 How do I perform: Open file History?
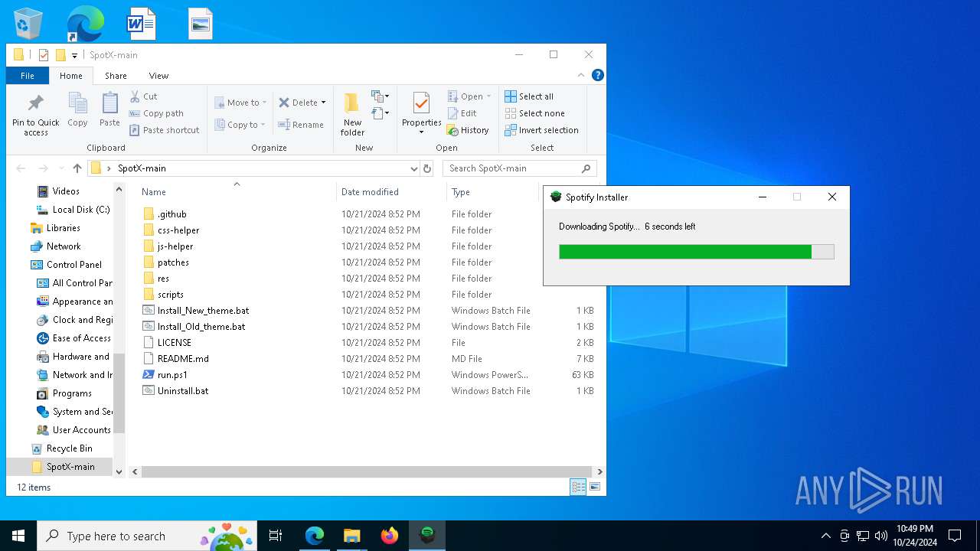pos(468,130)
